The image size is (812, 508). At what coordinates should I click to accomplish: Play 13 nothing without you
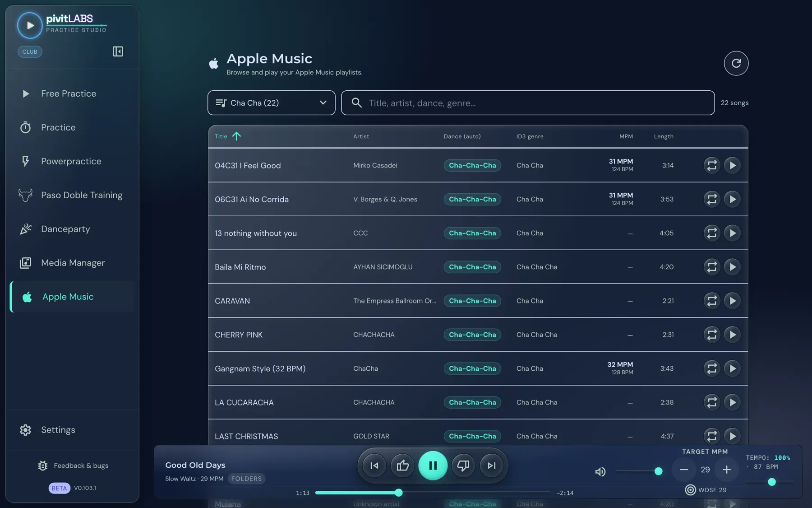732,233
